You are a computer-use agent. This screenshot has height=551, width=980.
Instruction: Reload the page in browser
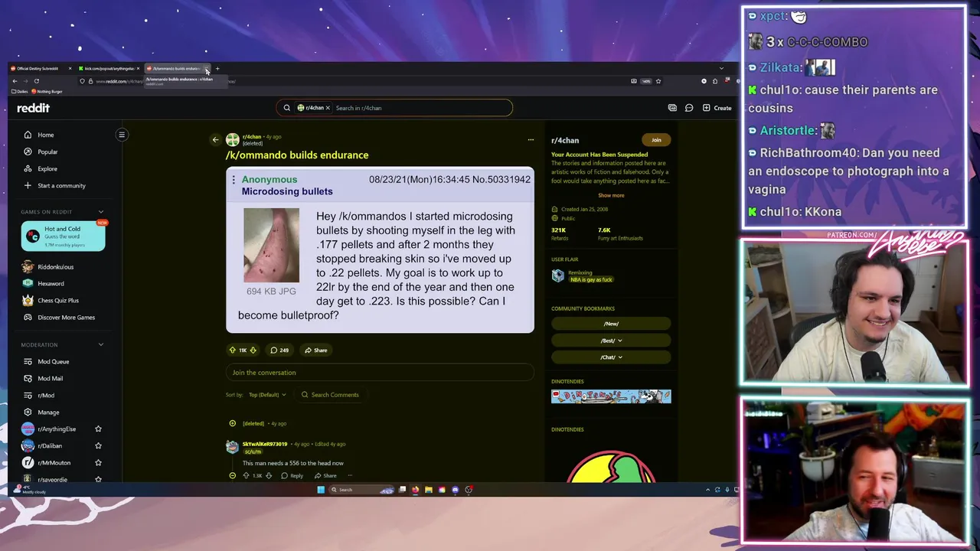36,81
